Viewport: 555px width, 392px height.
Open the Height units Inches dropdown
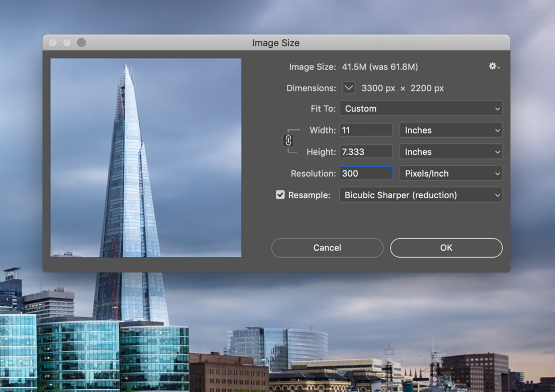tap(451, 152)
